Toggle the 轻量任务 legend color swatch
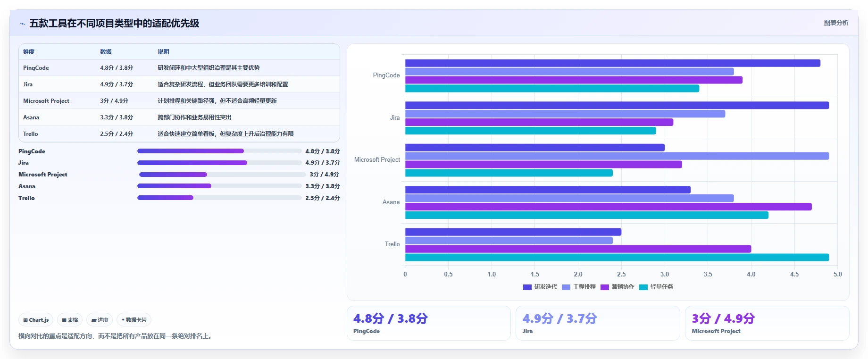 click(643, 287)
